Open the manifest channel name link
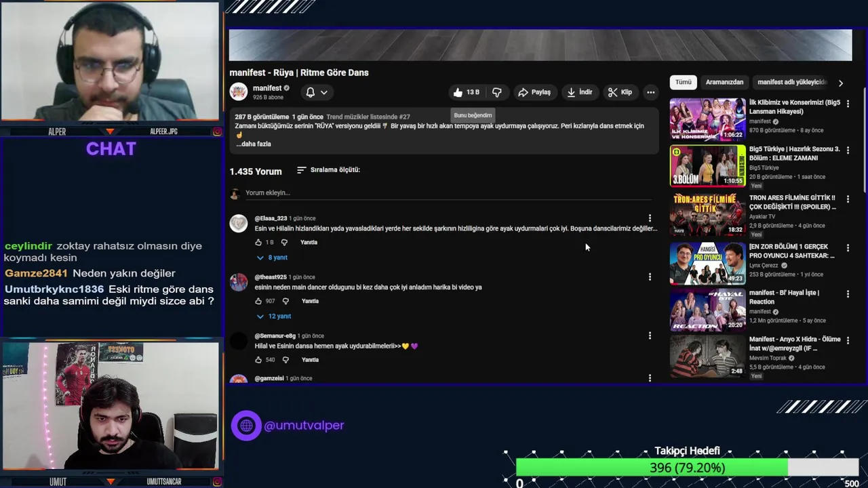Viewport: 868px width, 488px height. coord(267,88)
